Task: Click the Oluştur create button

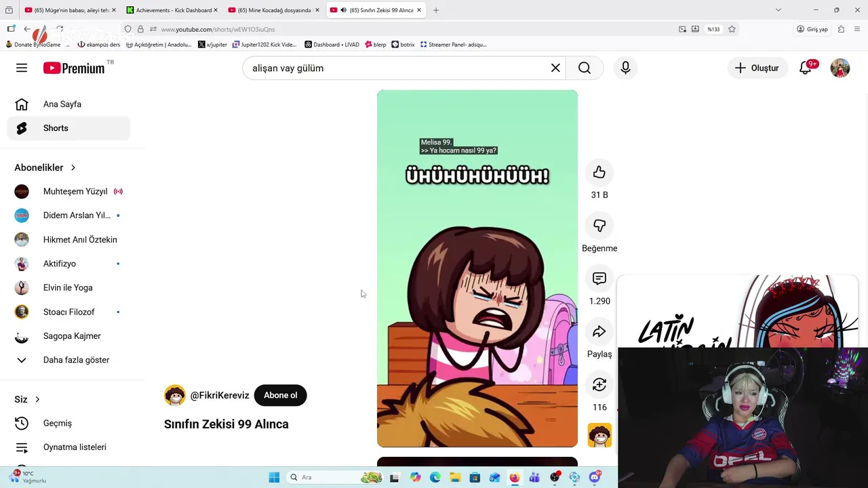Action: 757,68
